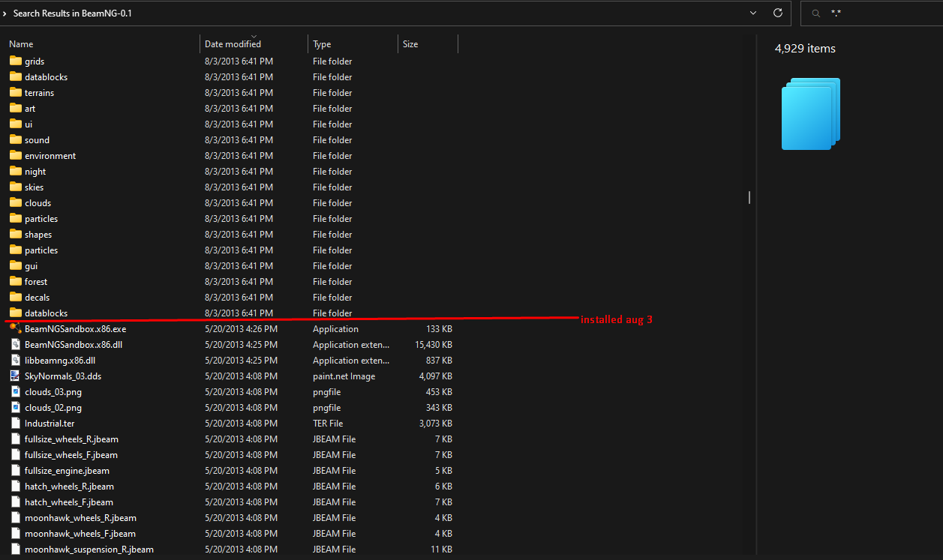Select the art folder icon
The height and width of the screenshot is (560, 943).
[x=16, y=108]
